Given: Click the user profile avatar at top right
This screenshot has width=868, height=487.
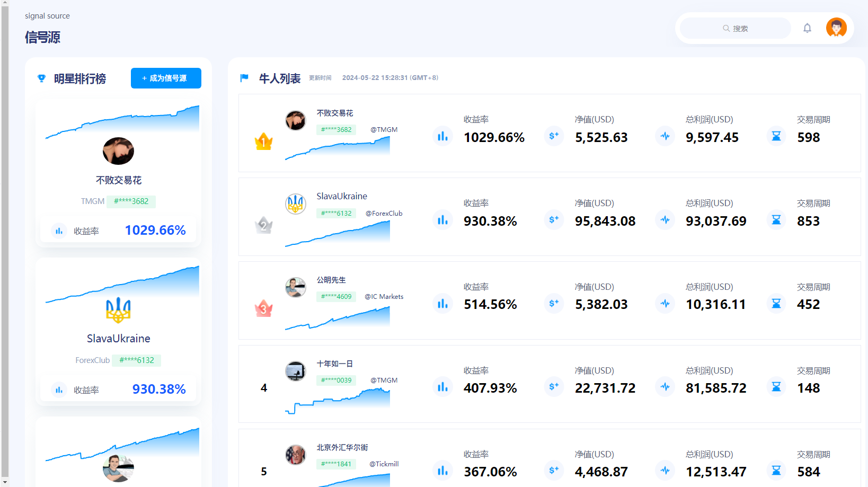Looking at the screenshot, I should pos(836,28).
